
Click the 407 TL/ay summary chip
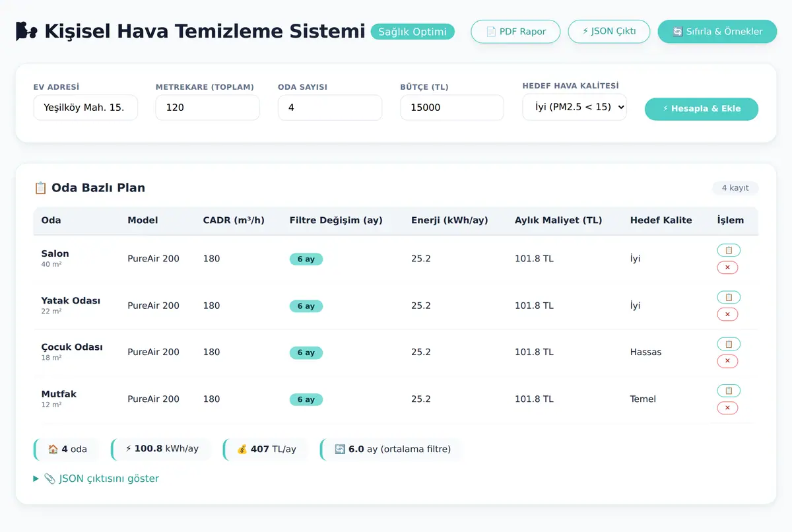pos(266,449)
